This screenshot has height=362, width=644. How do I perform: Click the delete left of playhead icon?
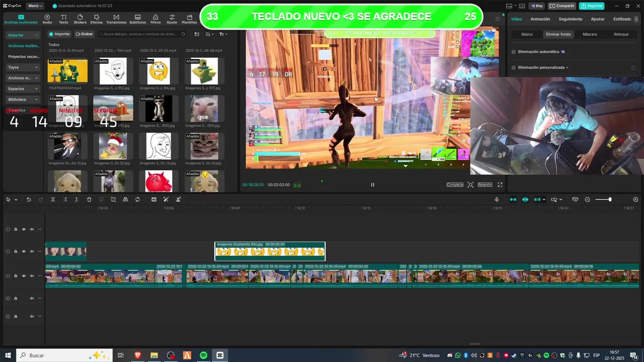(x=65, y=200)
